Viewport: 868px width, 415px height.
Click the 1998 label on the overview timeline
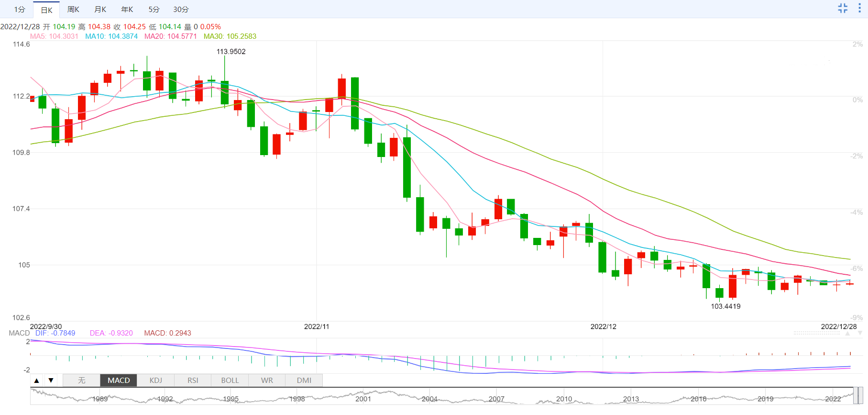click(x=297, y=399)
